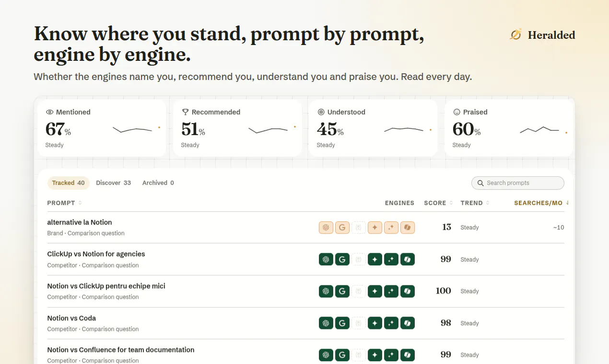Image resolution: width=609 pixels, height=364 pixels.
Task: Open the Understood 45% card
Action: tap(373, 128)
